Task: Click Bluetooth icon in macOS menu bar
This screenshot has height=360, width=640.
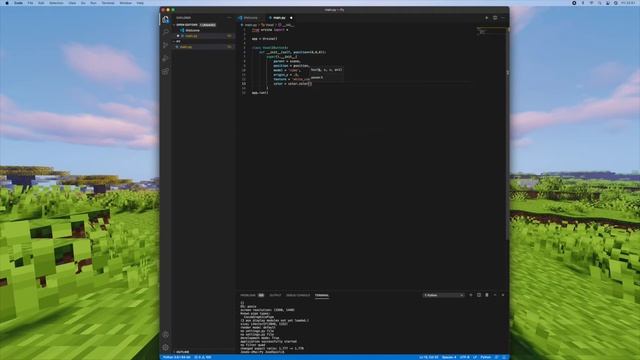Action: (x=582, y=3)
